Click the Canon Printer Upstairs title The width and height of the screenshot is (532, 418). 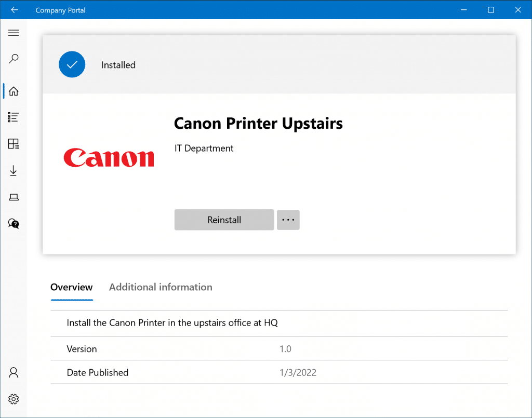[x=258, y=124]
